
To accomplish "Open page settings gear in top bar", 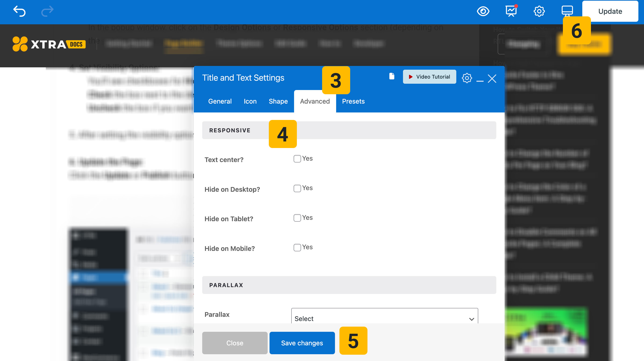I will pyautogui.click(x=539, y=11).
